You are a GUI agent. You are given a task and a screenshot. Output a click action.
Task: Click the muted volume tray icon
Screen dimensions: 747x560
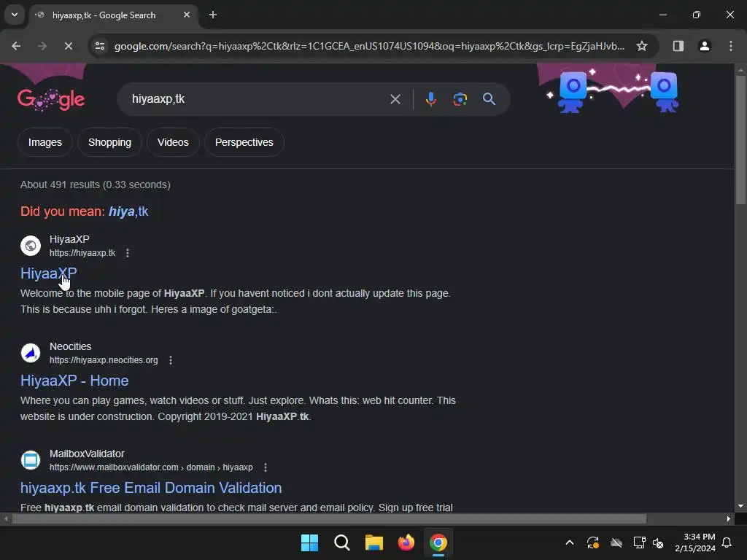coord(658,542)
